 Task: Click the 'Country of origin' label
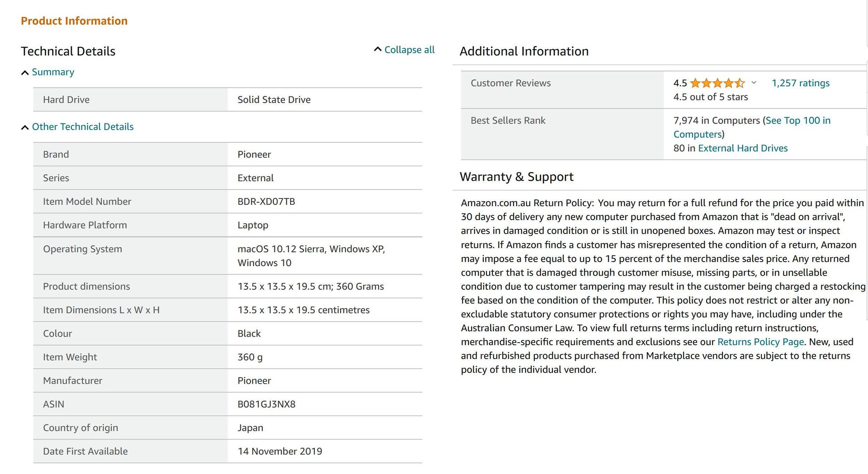[80, 428]
